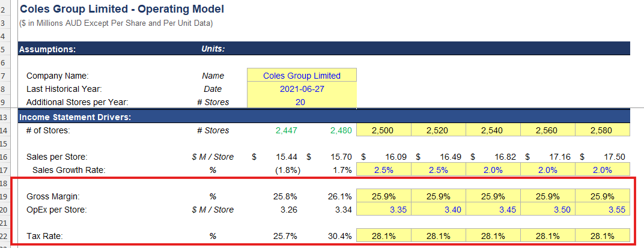Select the (1.8%) sales growth cell
644x248 pixels.
287,170
